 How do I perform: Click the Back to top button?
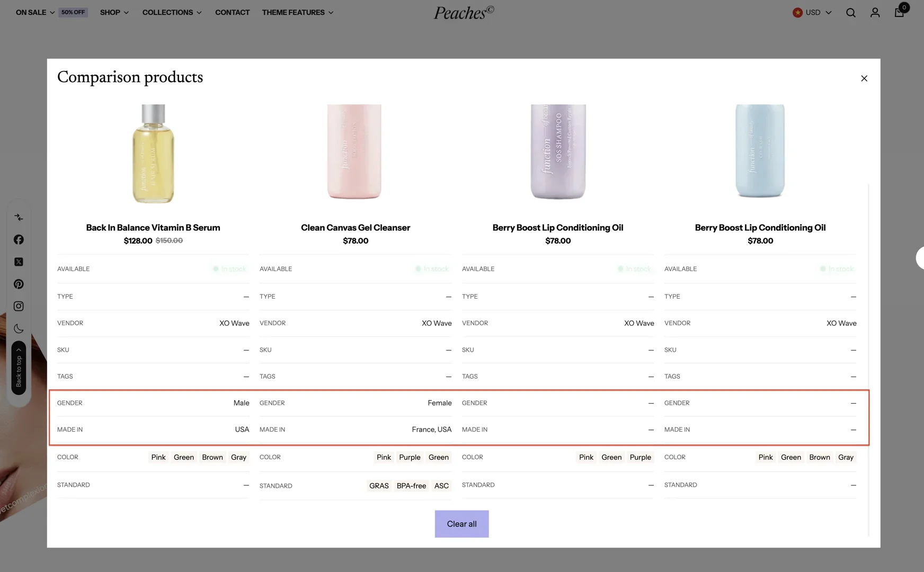pyautogui.click(x=19, y=368)
